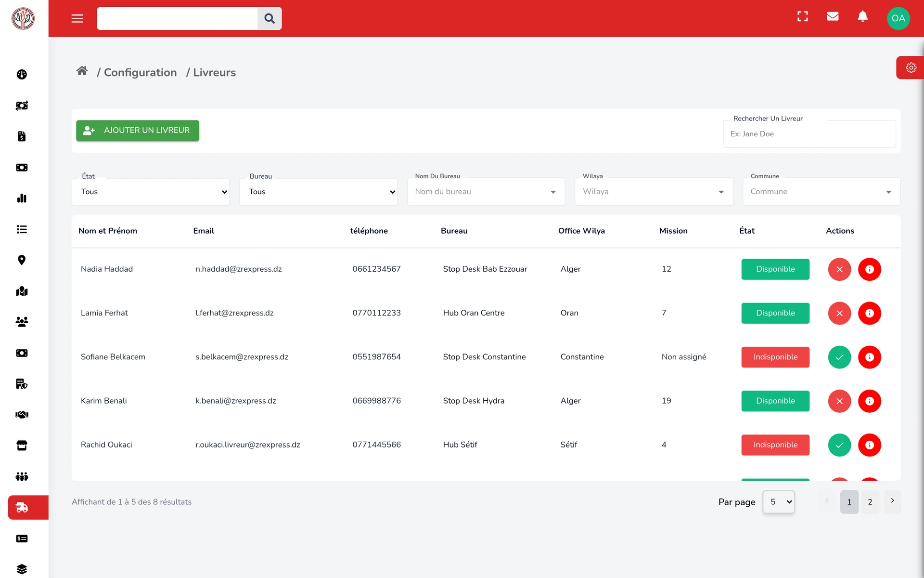Open the dollar card sidebar icon above layers
924x578 pixels.
pos(22,539)
